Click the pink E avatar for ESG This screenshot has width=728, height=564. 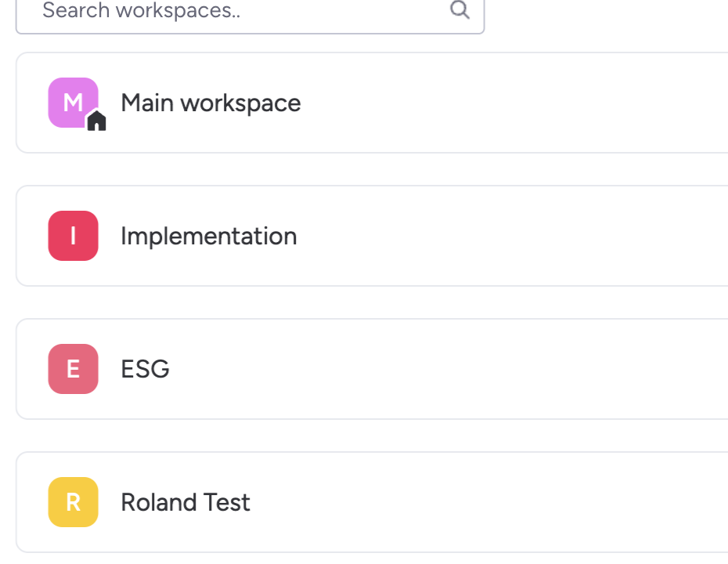tap(74, 369)
